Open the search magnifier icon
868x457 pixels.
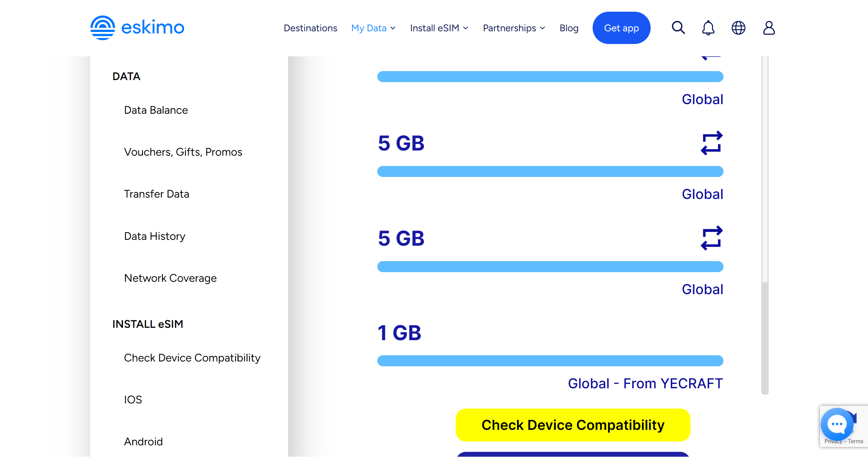(x=678, y=28)
